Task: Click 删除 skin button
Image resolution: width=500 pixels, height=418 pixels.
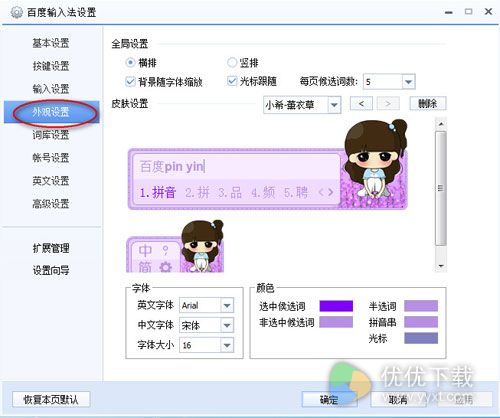Action: [x=428, y=104]
